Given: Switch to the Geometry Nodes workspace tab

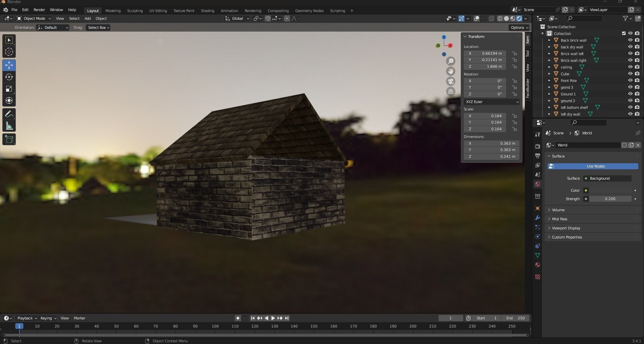Looking at the screenshot, I should (309, 11).
